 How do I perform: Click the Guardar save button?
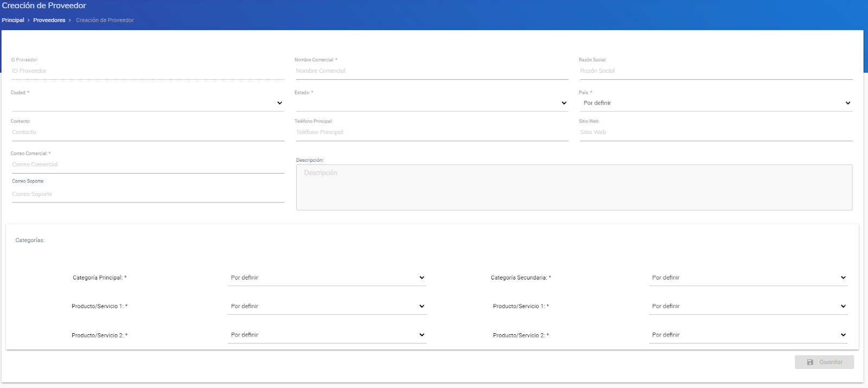[824, 362]
